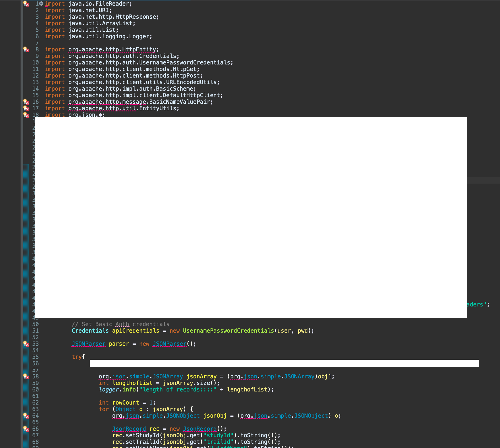Click line number 7 in the gutter
Screen dimensions: 500x448
coord(37,43)
